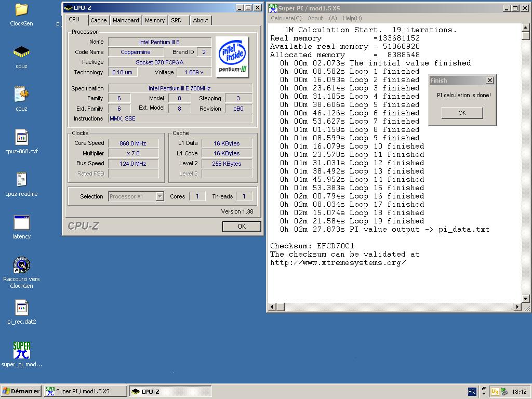The image size is (532, 399).
Task: Click the Checksum: EFCD70C1 line
Action: [x=312, y=246]
